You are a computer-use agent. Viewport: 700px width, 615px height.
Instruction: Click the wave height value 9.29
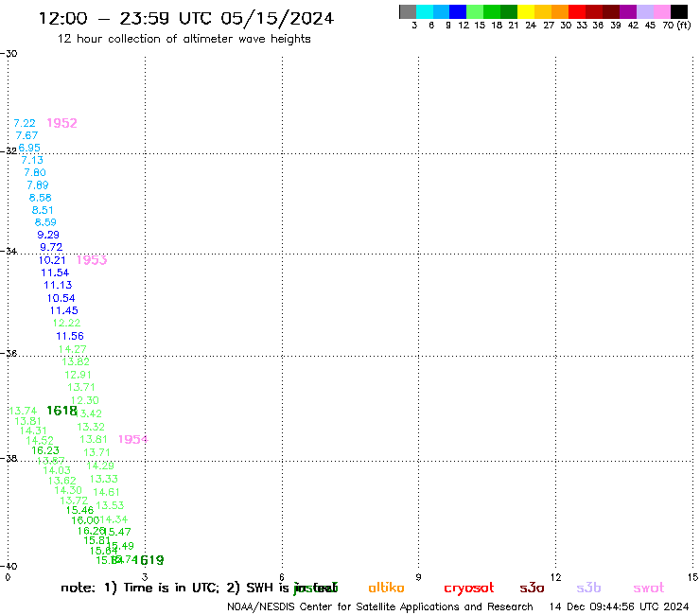tap(48, 235)
